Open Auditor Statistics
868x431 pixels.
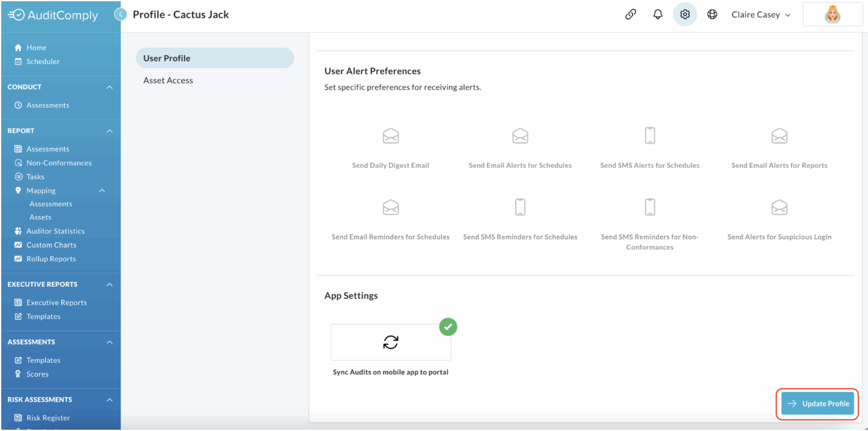[x=55, y=231]
